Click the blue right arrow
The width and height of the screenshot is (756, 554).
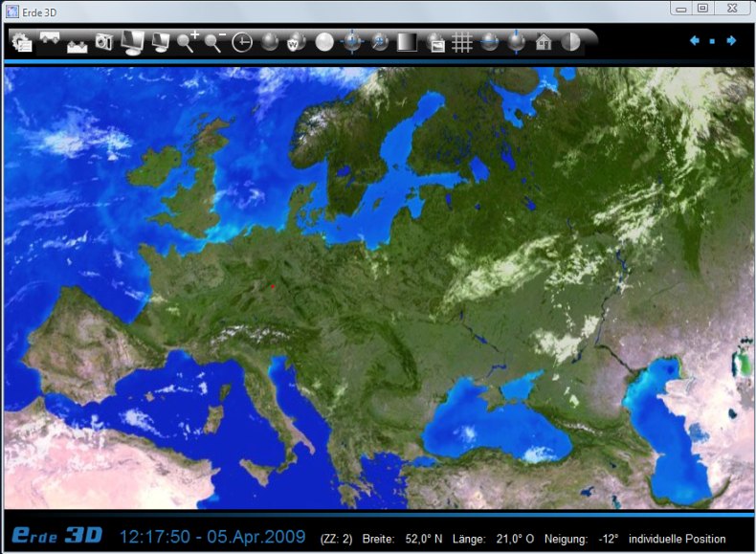[x=731, y=40]
